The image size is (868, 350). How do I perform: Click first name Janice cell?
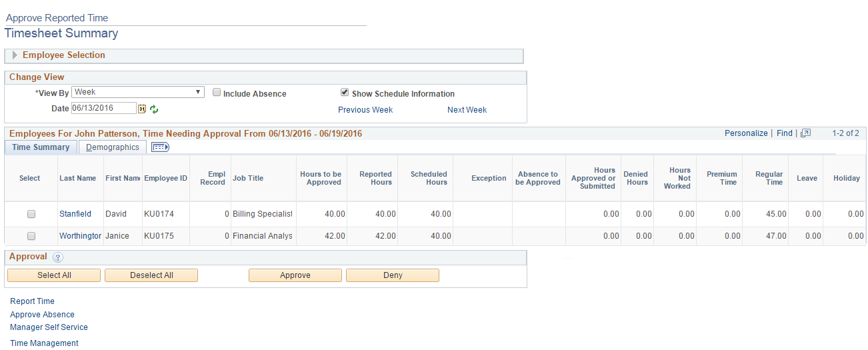118,236
